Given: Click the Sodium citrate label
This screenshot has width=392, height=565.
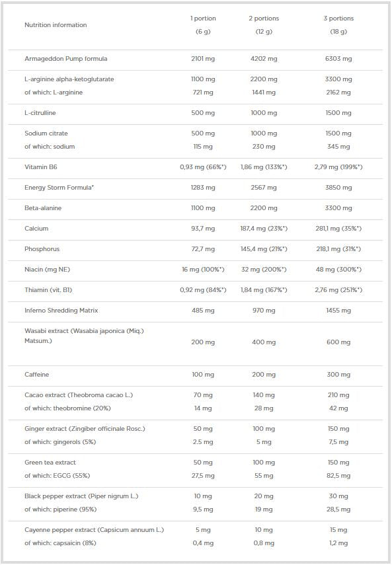Looking at the screenshot, I should pos(46,133).
